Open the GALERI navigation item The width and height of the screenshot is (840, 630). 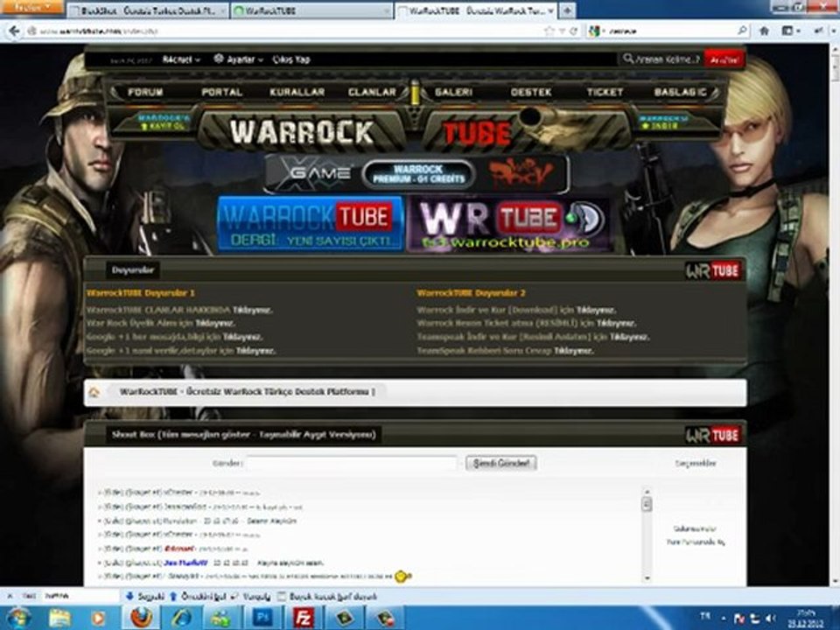pos(454,92)
